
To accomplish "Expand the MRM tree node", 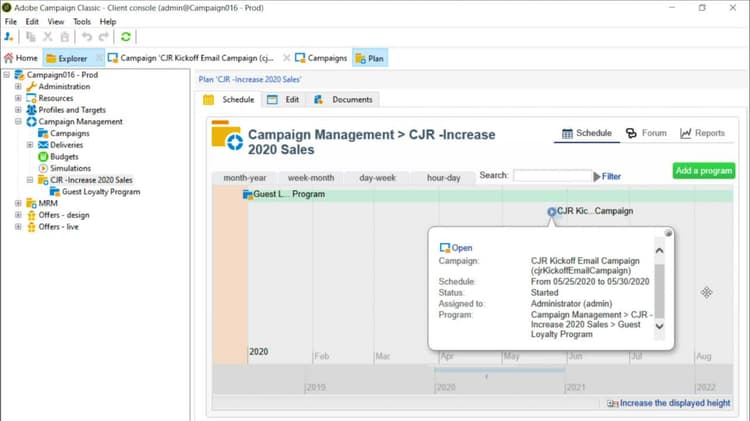I will click(18, 203).
